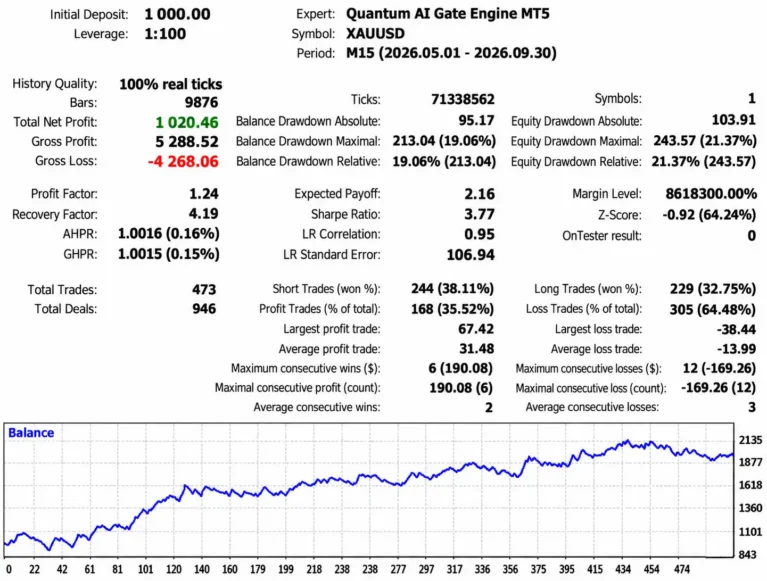
Task: Click the profit trades value 168 (35.52%)
Action: [x=452, y=309]
